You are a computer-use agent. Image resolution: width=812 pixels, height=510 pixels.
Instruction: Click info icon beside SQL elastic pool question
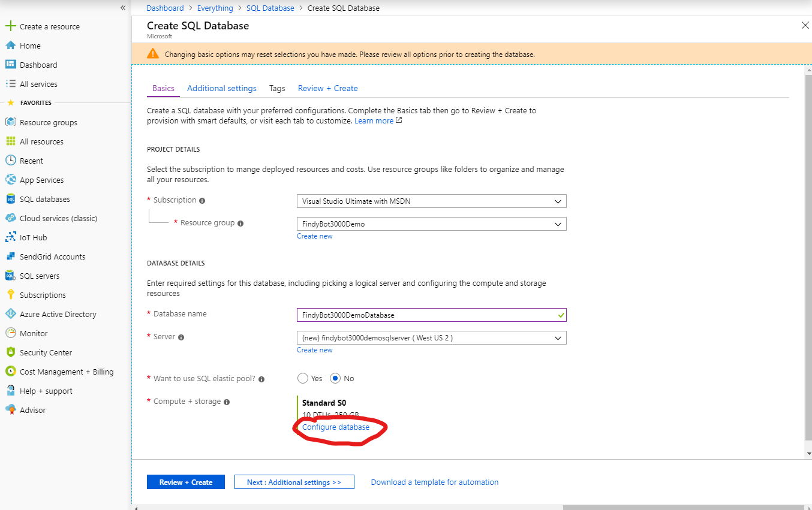261,379
